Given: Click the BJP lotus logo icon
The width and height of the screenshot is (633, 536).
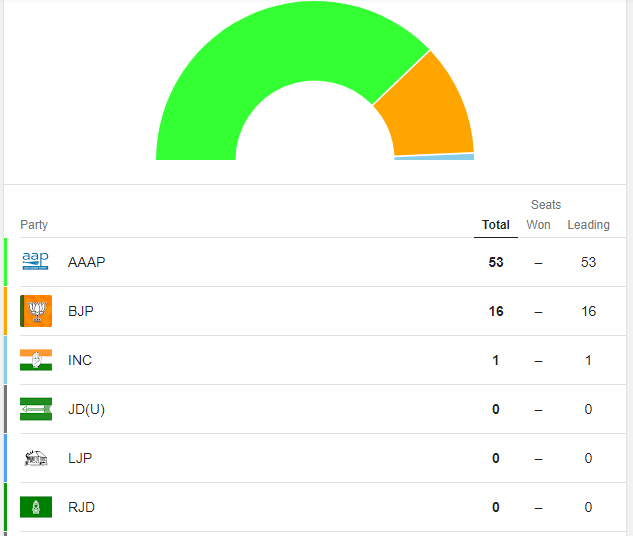Looking at the screenshot, I should [35, 311].
